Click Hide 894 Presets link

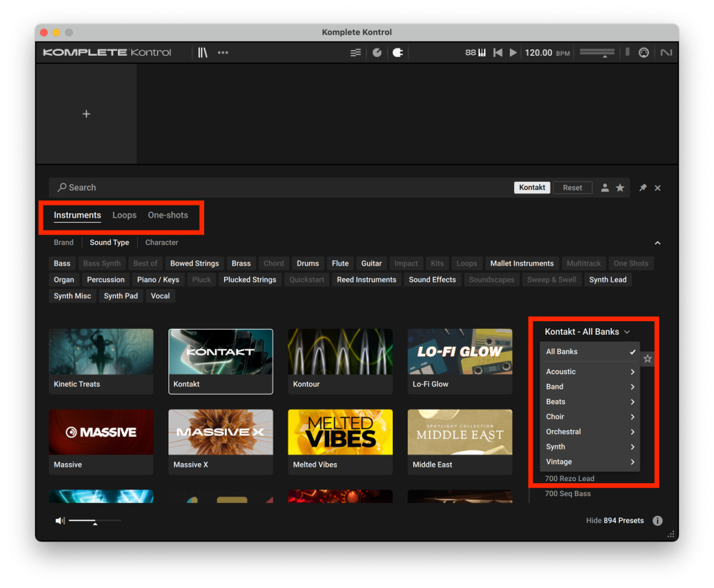coord(615,521)
